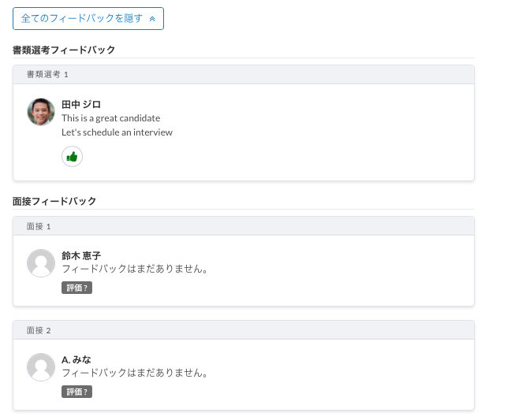511x420 pixels.
Task: Click the 評価? badge under A. みな
Action: pyautogui.click(x=76, y=392)
